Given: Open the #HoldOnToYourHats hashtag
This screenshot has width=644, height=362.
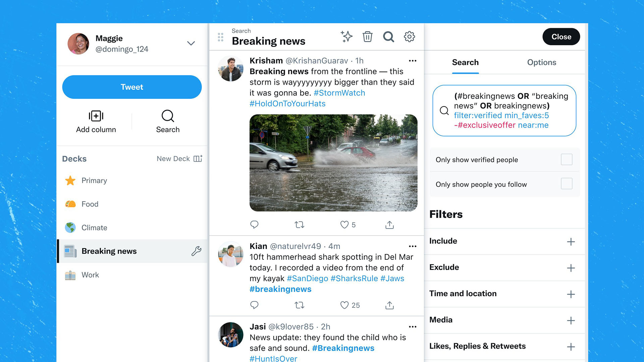Looking at the screenshot, I should [287, 104].
